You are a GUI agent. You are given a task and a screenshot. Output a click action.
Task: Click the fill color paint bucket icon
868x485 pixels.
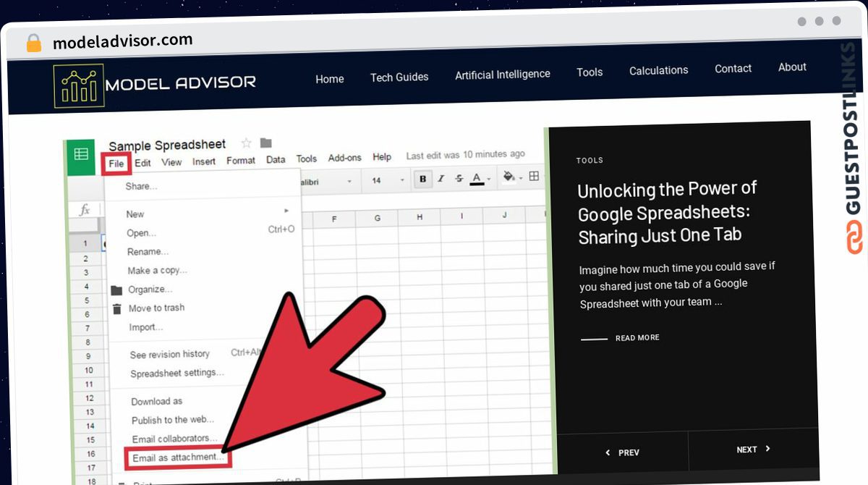tap(508, 177)
